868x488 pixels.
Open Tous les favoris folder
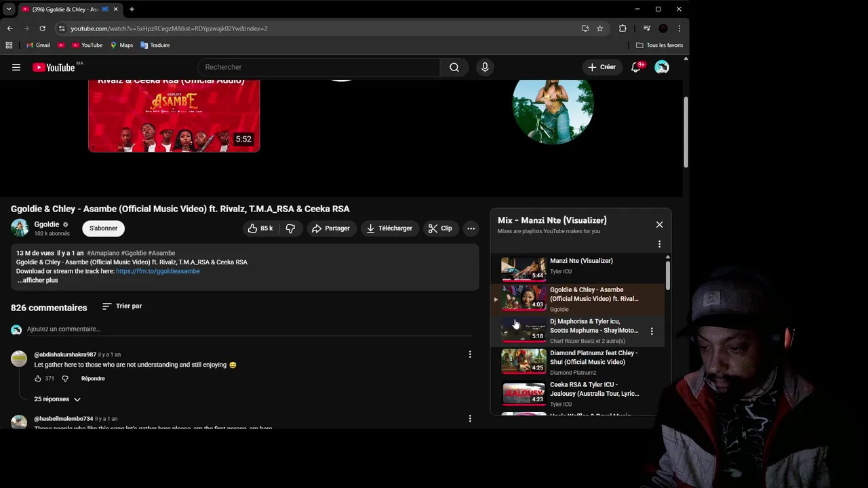click(x=659, y=45)
